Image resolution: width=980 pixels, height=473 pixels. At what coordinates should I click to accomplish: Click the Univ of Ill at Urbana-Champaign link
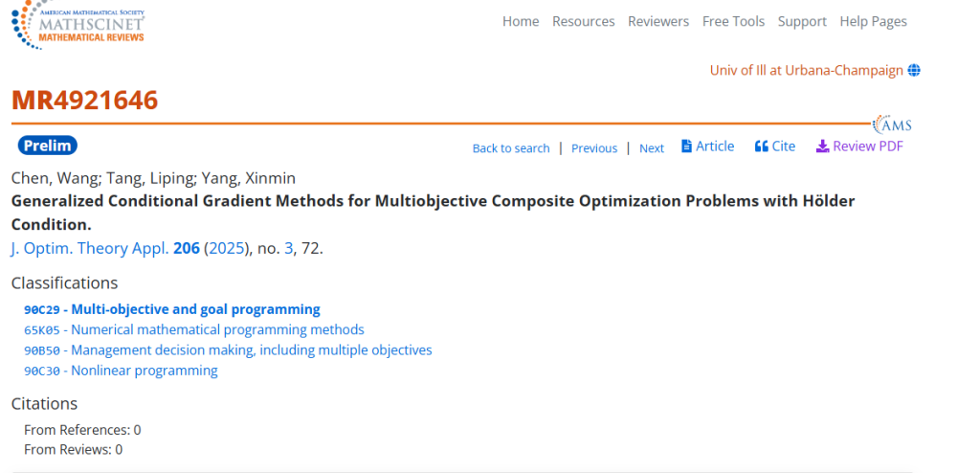click(x=807, y=71)
